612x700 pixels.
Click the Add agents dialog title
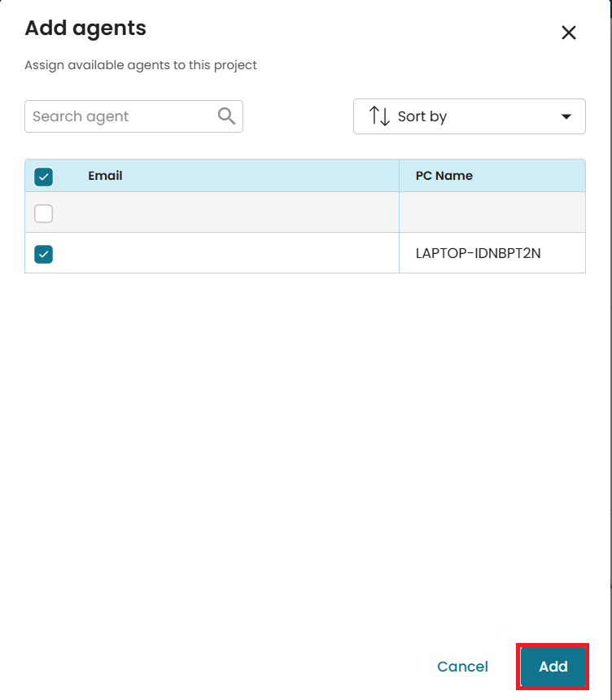[x=85, y=28]
